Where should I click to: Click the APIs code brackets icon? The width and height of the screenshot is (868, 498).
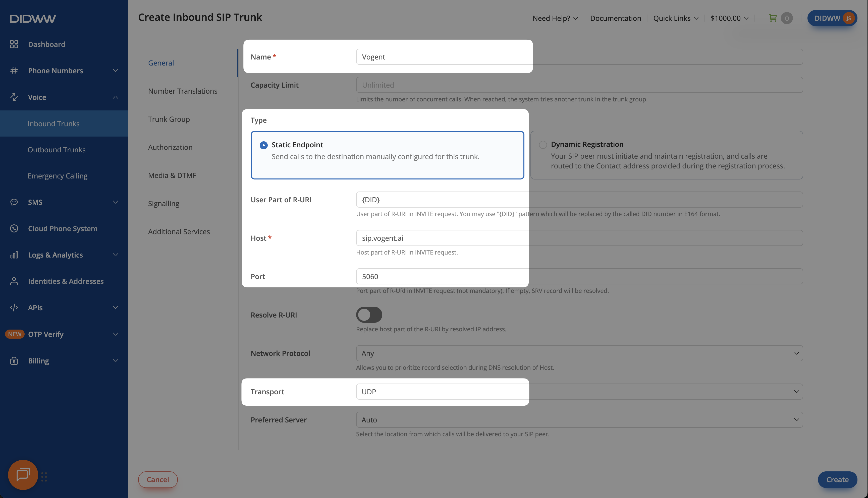click(x=14, y=307)
